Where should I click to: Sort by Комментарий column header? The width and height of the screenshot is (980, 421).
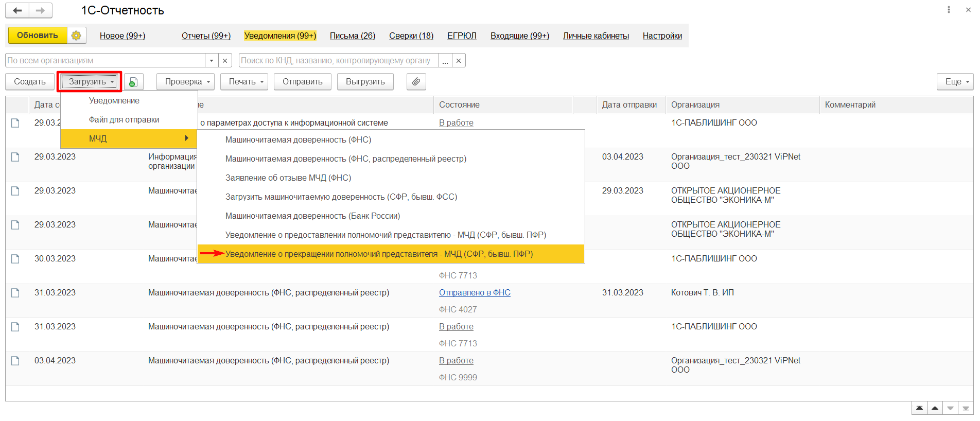tap(896, 105)
